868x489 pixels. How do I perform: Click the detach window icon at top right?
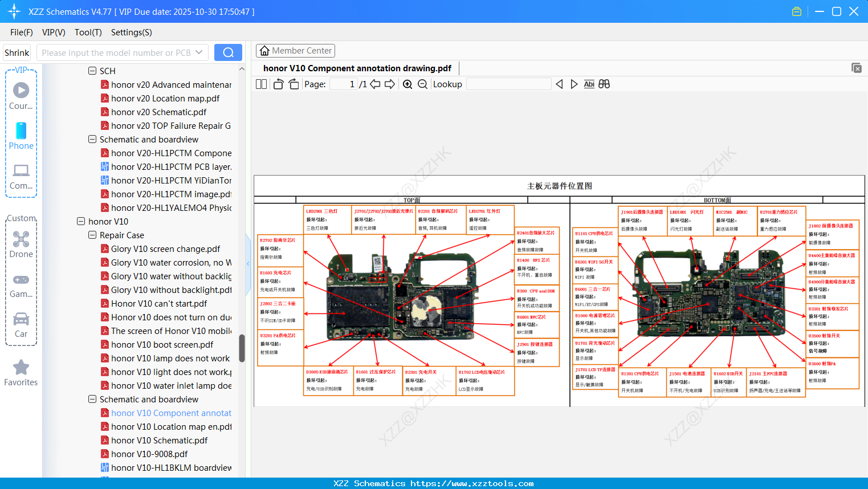pos(857,68)
